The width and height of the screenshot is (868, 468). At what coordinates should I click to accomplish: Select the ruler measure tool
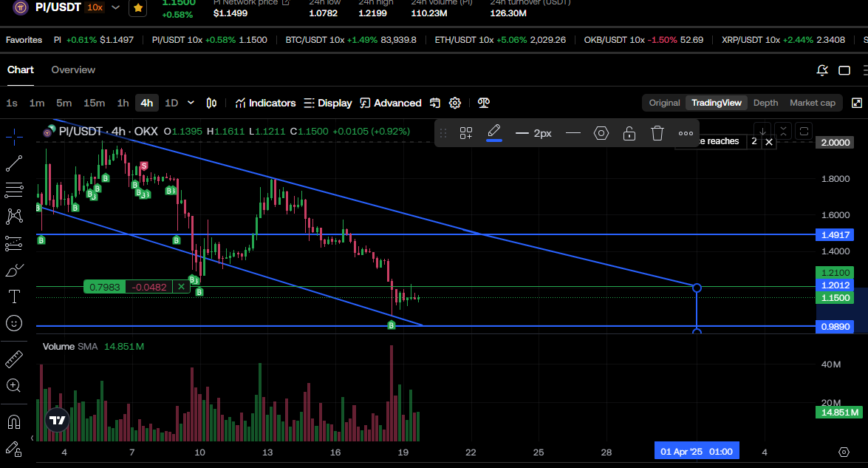pyautogui.click(x=14, y=359)
